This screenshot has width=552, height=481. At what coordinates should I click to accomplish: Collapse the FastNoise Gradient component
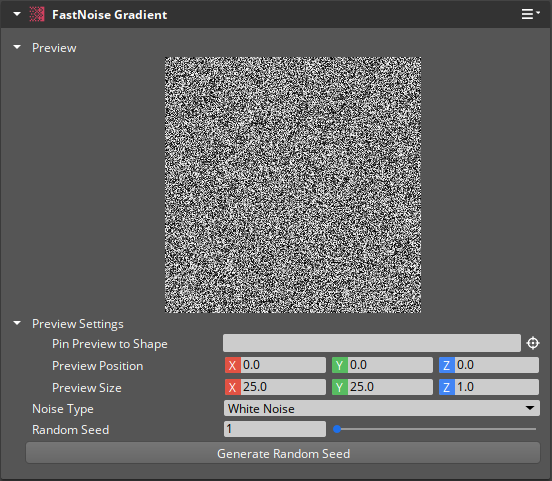coord(17,14)
